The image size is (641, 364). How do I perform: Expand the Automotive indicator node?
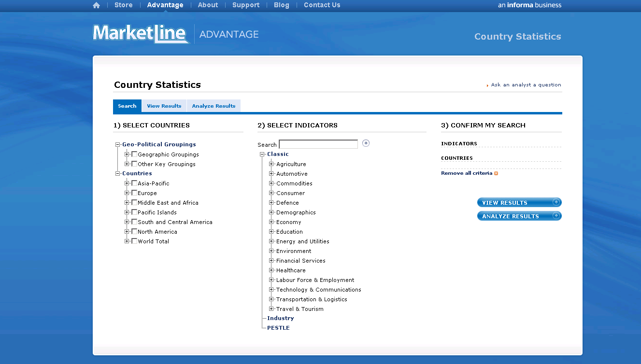click(271, 173)
